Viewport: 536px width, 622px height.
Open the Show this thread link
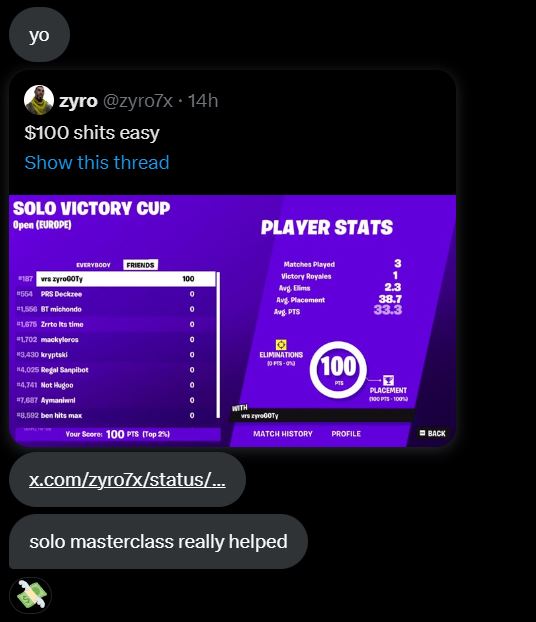(97, 163)
